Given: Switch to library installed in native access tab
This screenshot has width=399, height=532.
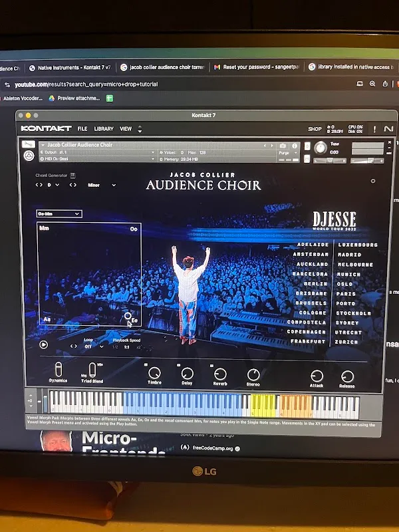Looking at the screenshot, I should pos(351,67).
